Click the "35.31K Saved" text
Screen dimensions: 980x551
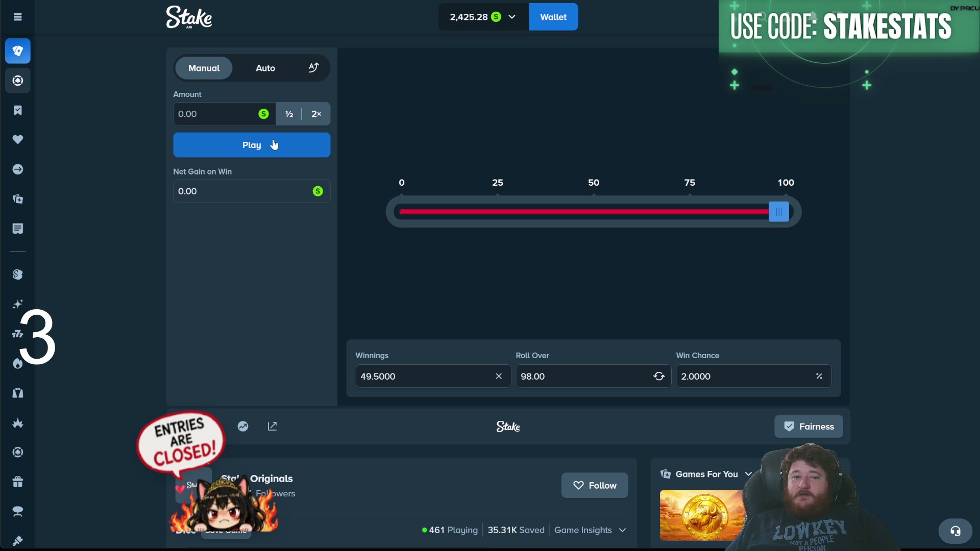pos(516,531)
